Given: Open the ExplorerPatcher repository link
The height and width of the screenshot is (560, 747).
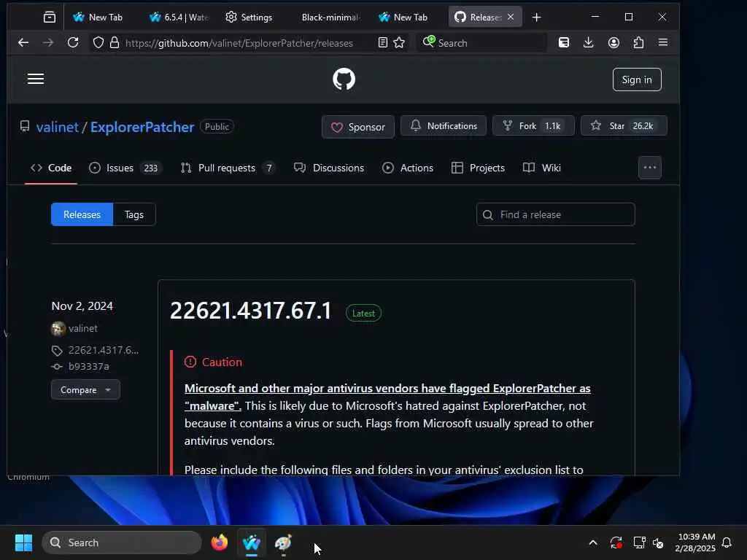Looking at the screenshot, I should point(142,127).
